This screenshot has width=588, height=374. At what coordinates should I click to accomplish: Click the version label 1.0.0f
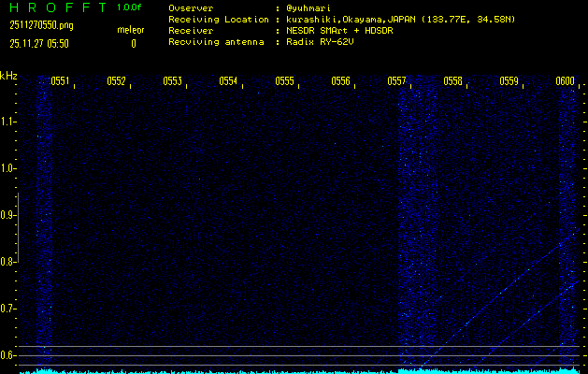[129, 7]
